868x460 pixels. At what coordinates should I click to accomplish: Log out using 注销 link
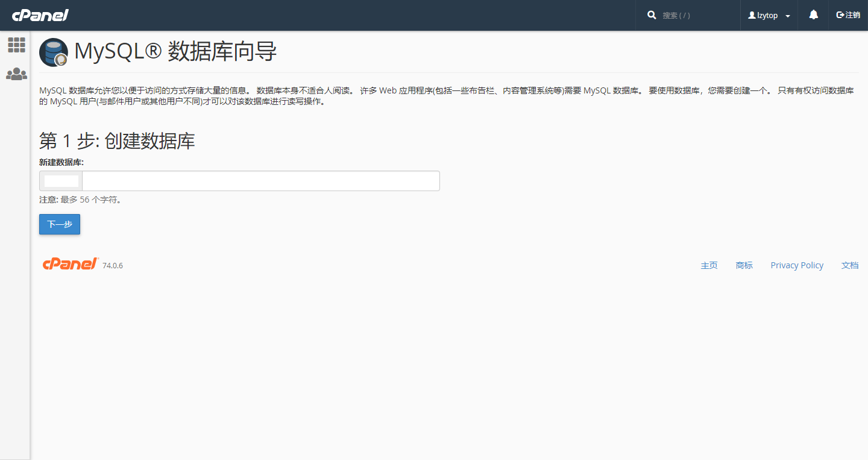(848, 15)
